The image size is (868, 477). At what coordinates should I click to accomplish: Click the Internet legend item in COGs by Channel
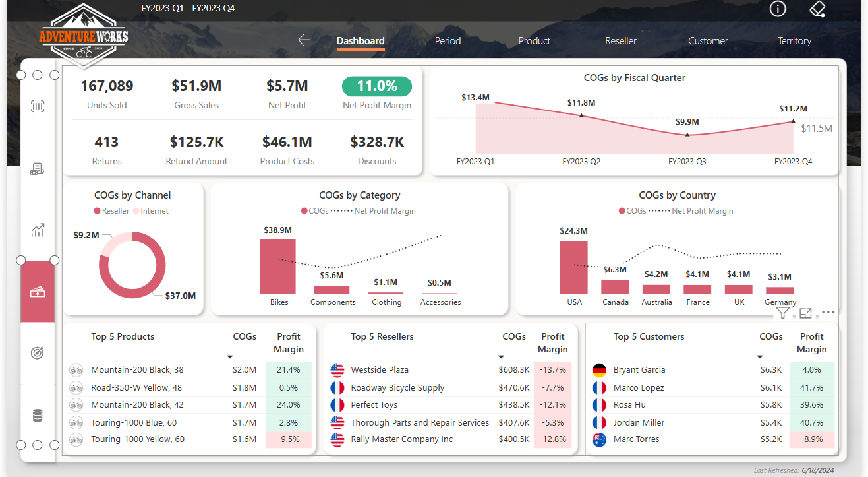(151, 211)
